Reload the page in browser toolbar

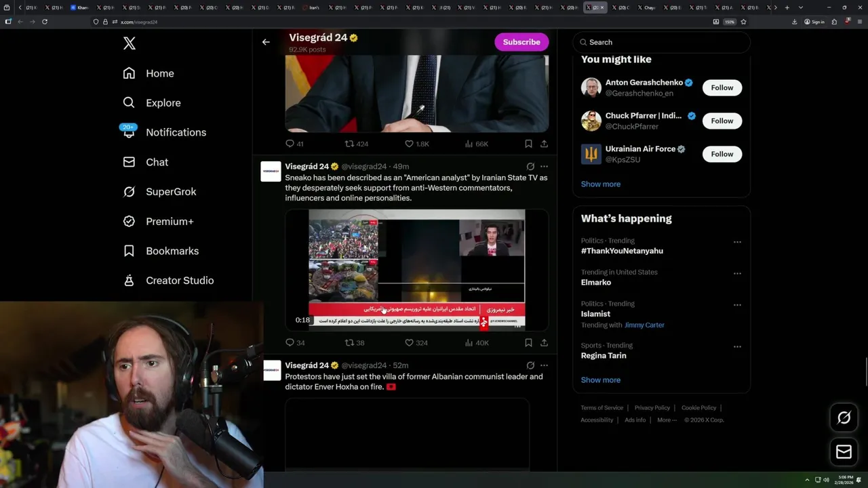[45, 22]
